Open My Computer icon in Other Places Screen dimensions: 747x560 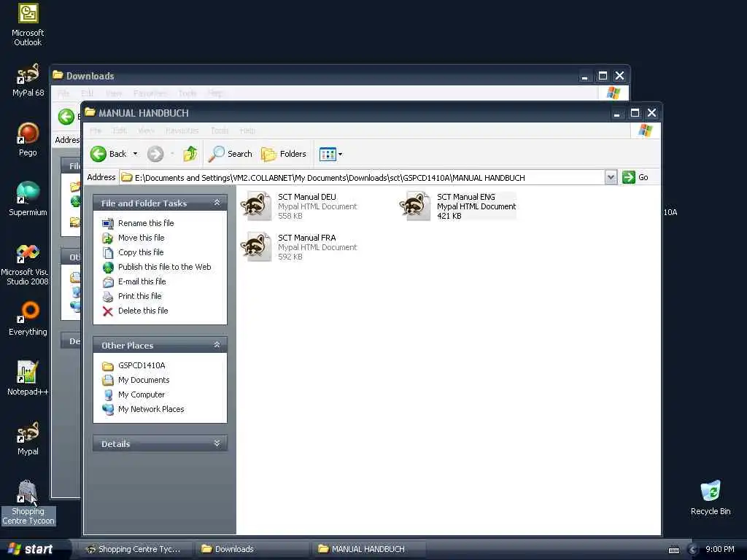pyautogui.click(x=108, y=394)
